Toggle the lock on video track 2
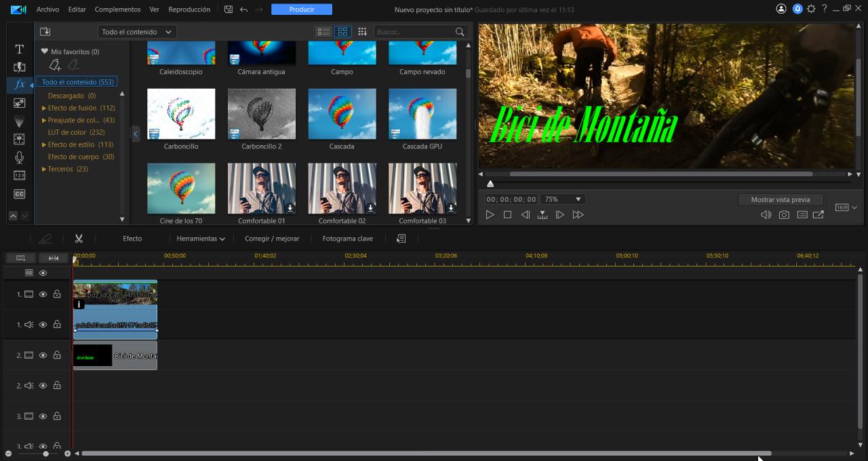The image size is (868, 461). [57, 355]
